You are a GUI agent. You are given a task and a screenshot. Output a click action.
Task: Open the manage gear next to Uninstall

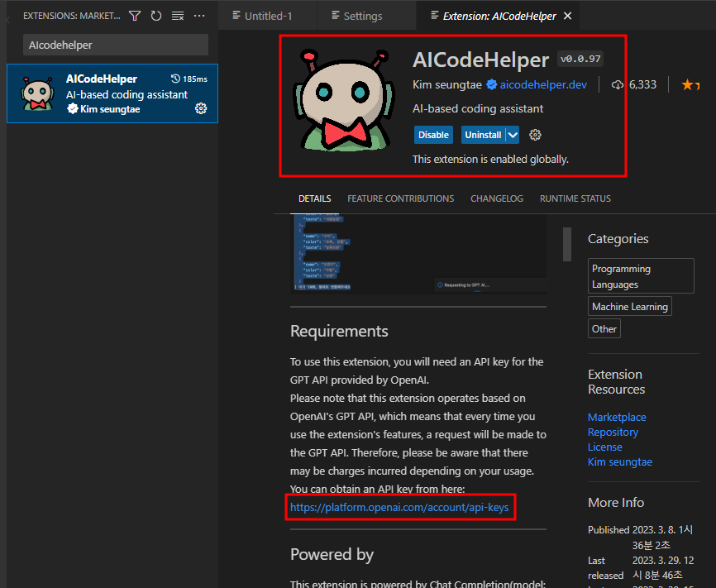(535, 135)
